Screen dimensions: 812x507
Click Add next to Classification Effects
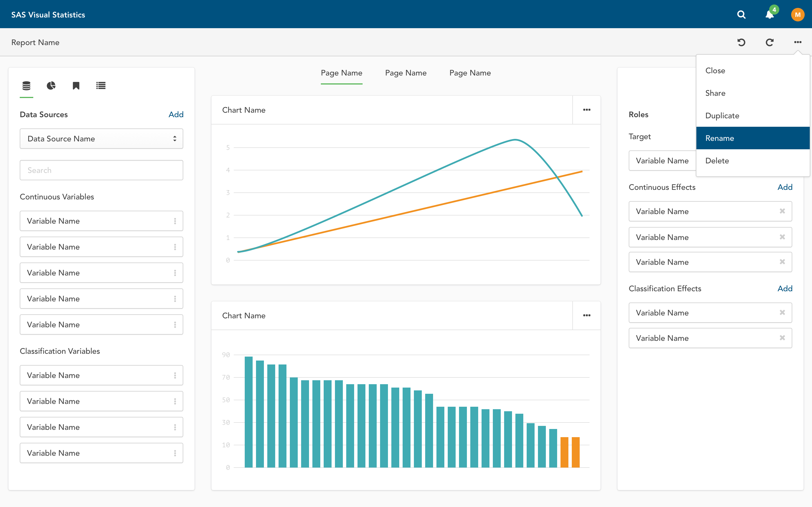point(785,288)
